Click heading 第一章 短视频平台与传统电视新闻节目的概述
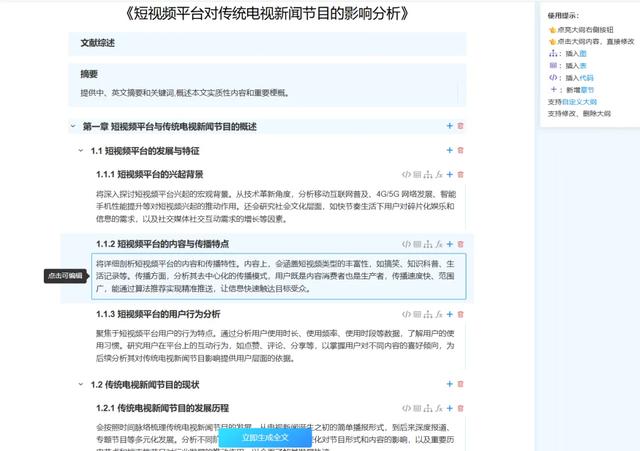The height and width of the screenshot is (451, 640). pyautogui.click(x=169, y=127)
